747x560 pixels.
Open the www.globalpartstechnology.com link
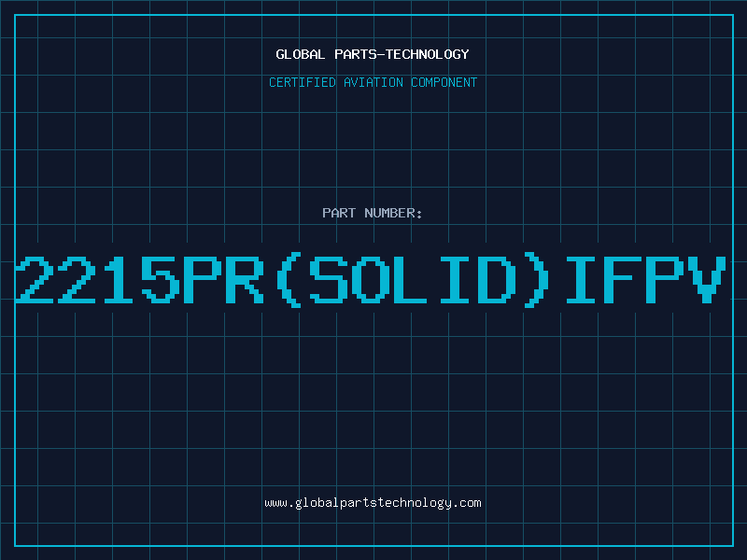coord(373,503)
